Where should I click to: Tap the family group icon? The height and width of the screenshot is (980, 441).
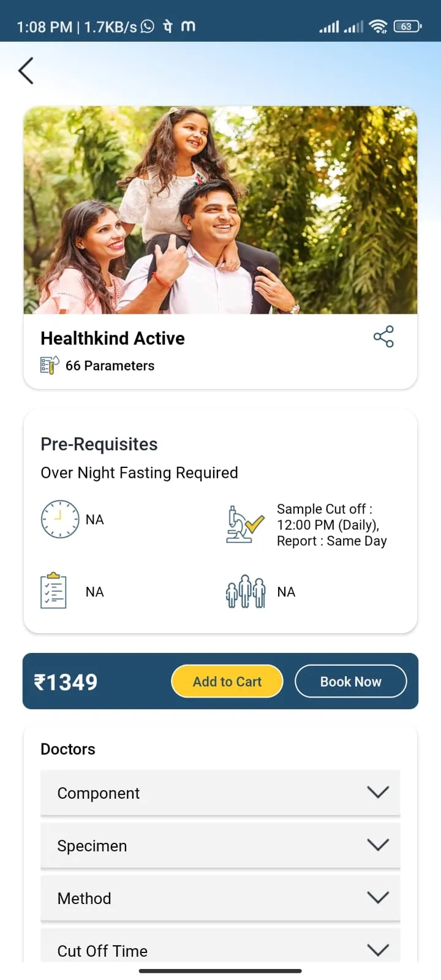point(246,592)
